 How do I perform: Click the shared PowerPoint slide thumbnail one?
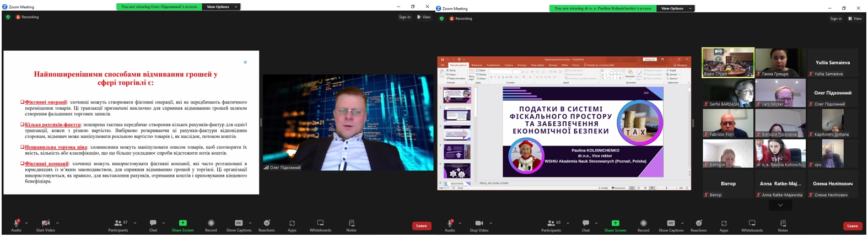pos(457,95)
